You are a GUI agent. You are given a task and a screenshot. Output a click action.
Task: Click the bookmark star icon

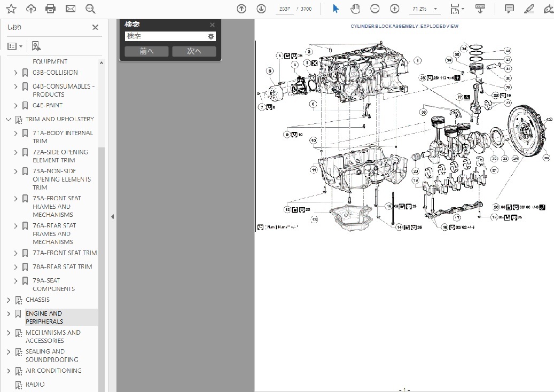point(11,9)
